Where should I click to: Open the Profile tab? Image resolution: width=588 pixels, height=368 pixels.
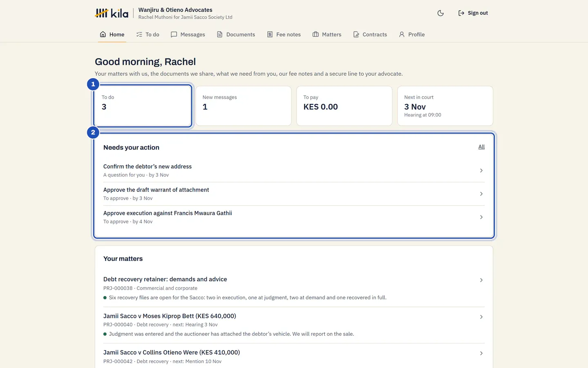412,34
